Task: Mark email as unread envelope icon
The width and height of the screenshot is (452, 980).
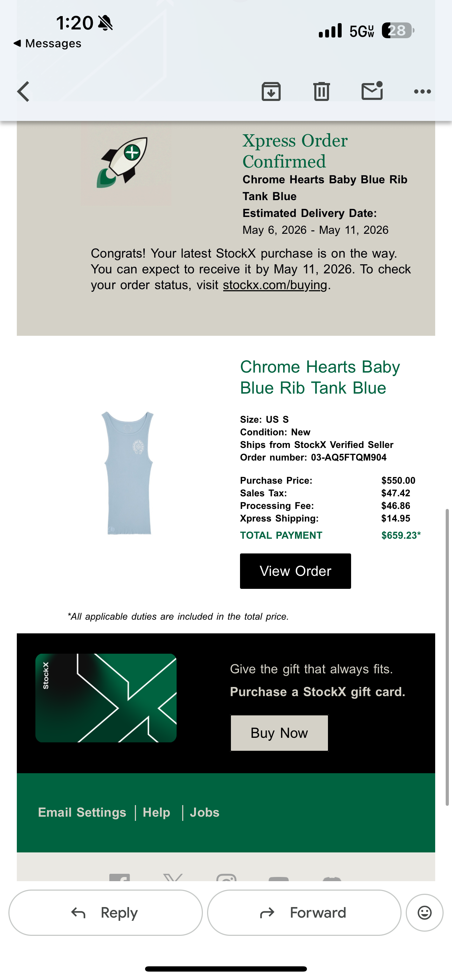Action: point(372,91)
